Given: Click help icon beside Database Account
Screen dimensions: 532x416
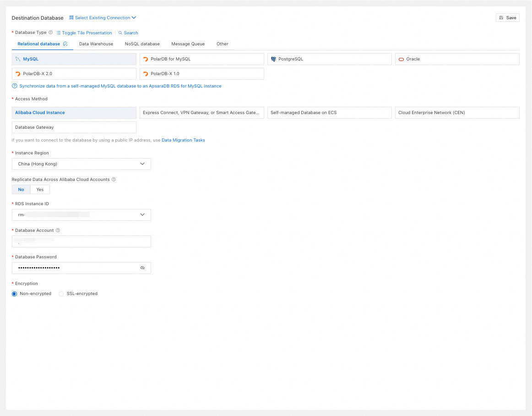Looking at the screenshot, I should click(58, 230).
